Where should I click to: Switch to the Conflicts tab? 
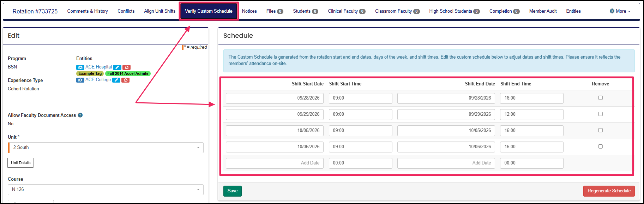126,11
